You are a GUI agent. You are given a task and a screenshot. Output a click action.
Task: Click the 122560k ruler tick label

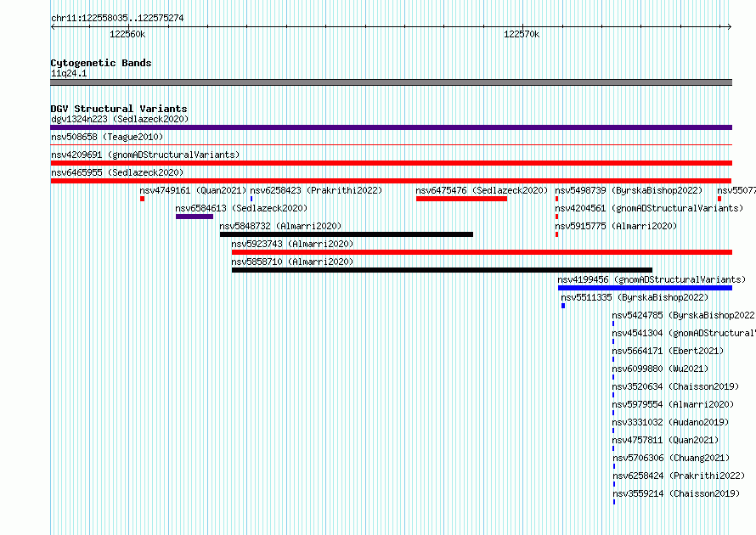pos(127,34)
